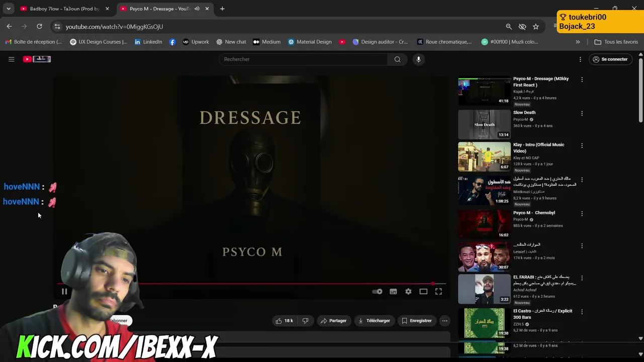Start voice search with the microphone
The image size is (644, 362).
coord(418,59)
